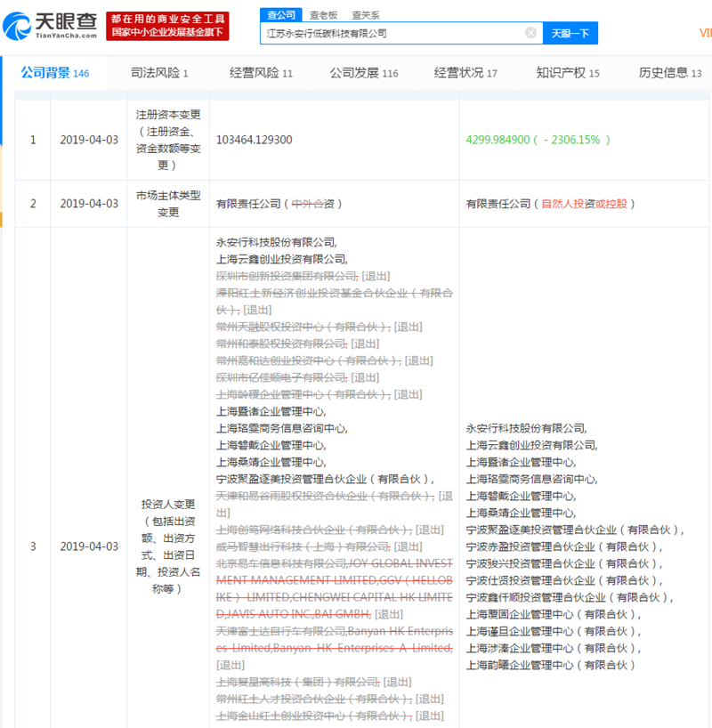This screenshot has height=728, width=712.
Task: Select the 查老板 search tab
Action: [324, 15]
